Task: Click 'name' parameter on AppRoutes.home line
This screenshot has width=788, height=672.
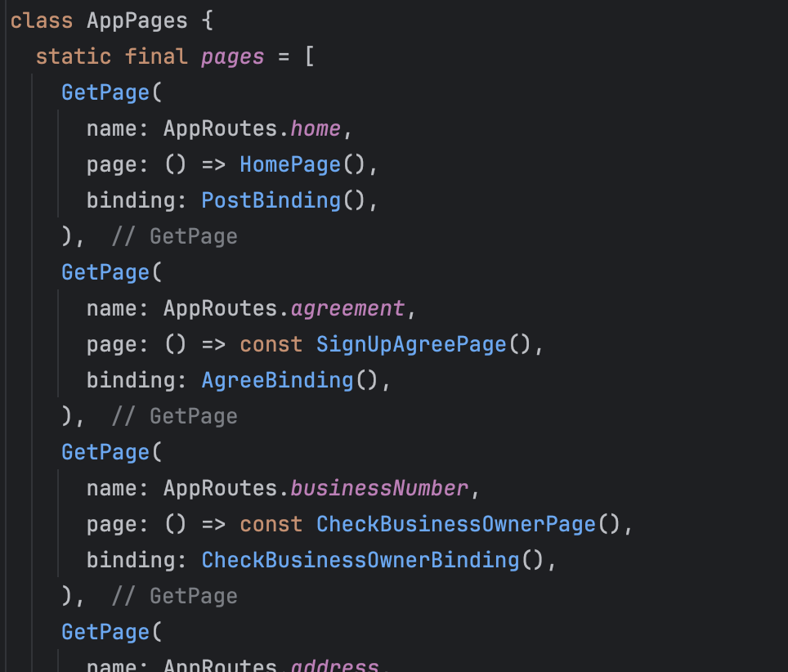Action: (111, 129)
